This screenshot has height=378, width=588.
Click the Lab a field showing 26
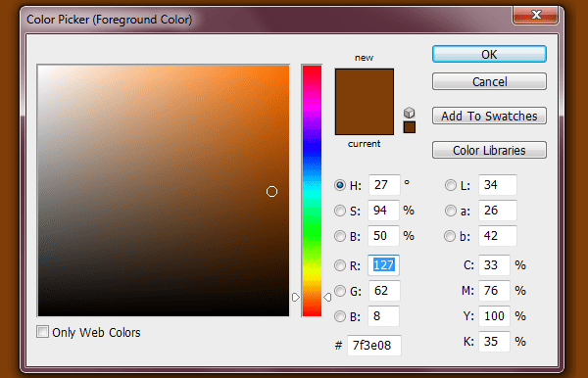(x=498, y=211)
